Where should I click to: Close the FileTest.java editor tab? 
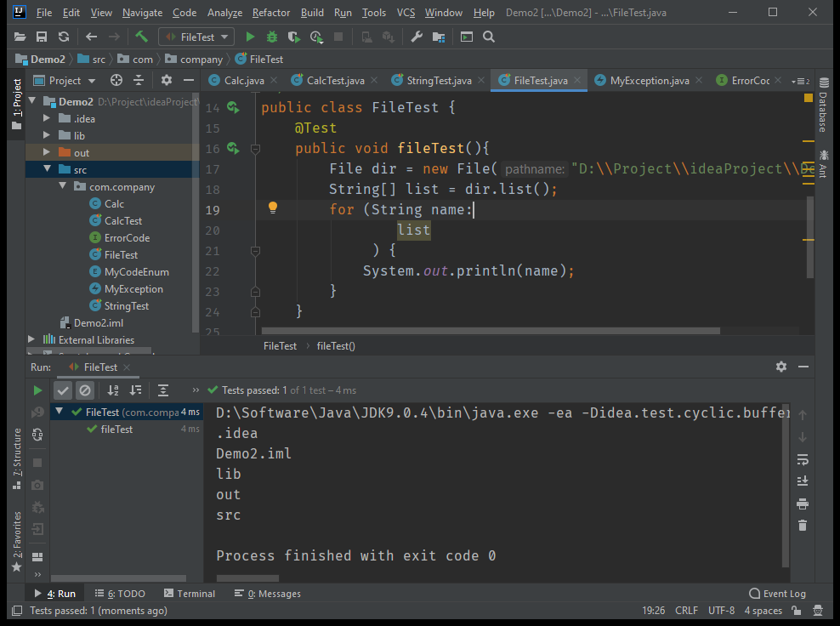coord(577,81)
